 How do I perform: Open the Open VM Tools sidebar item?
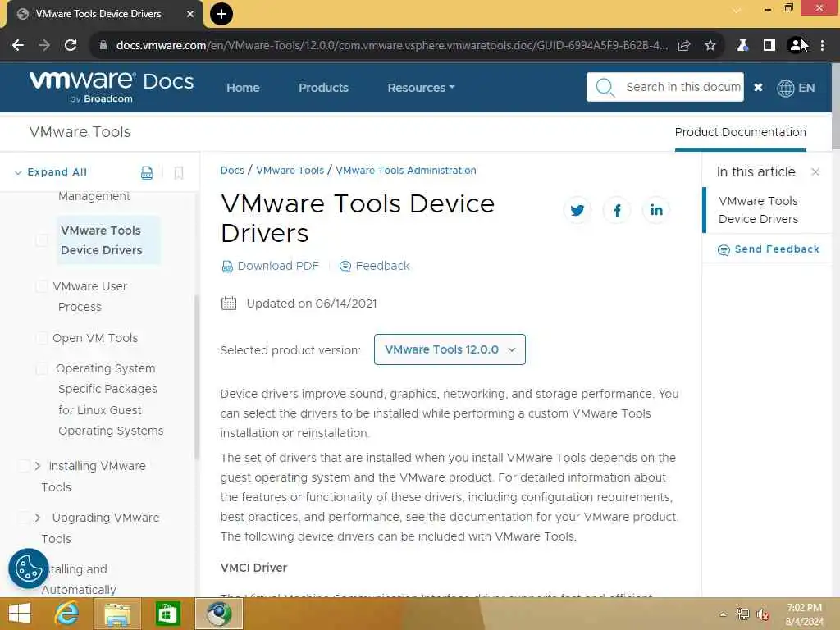pyautogui.click(x=95, y=338)
